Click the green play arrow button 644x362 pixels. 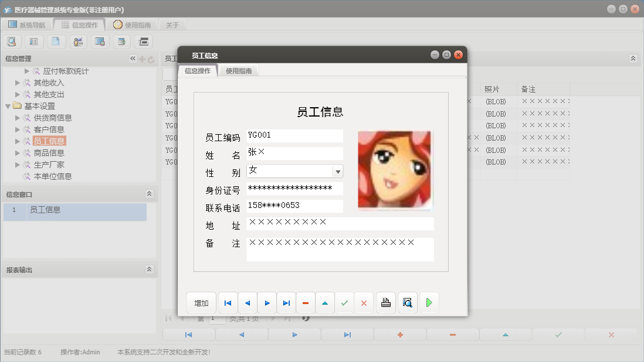(429, 303)
